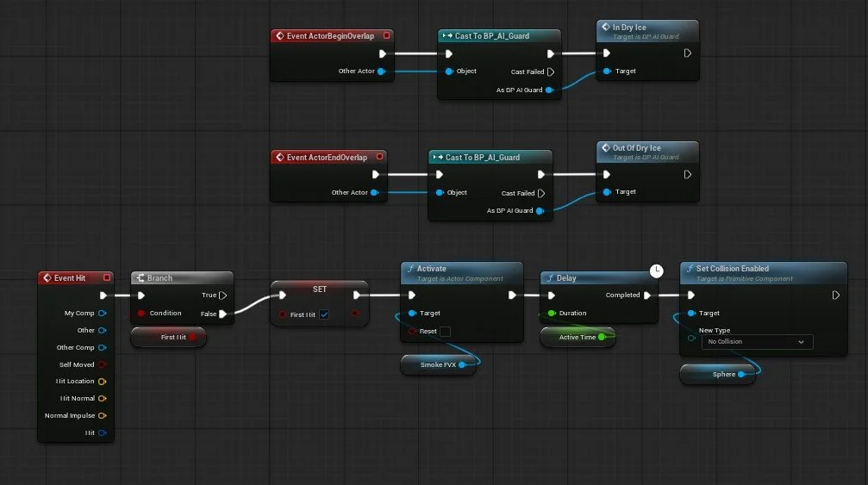The width and height of the screenshot is (868, 485).
Task: Select the lower Cast To BP_AI_Guard title
Action: coord(482,158)
